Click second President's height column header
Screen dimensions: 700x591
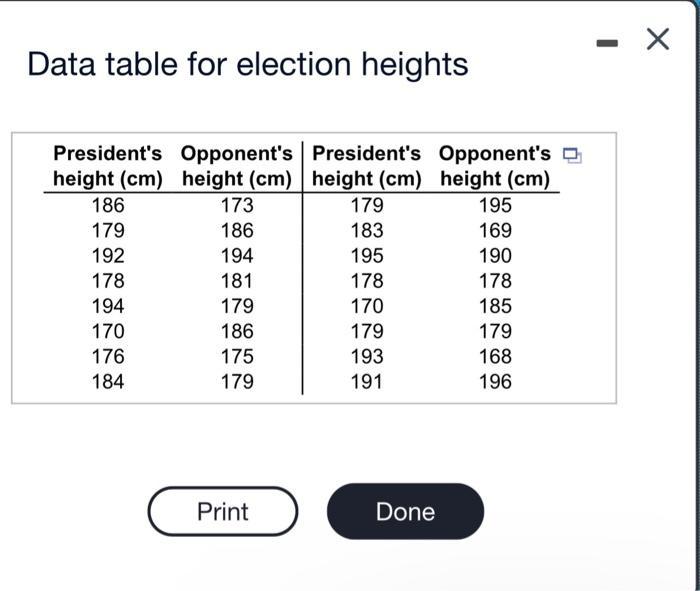(367, 166)
